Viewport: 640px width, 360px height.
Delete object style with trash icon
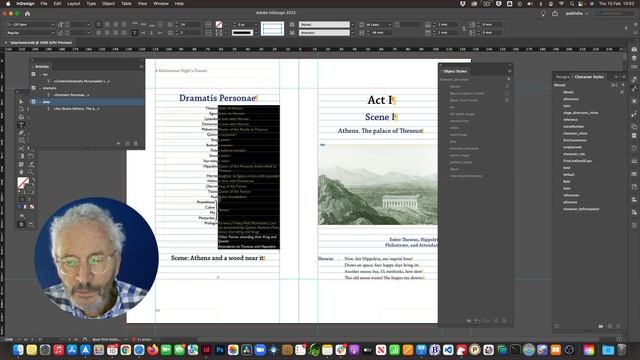pyautogui.click(x=504, y=321)
